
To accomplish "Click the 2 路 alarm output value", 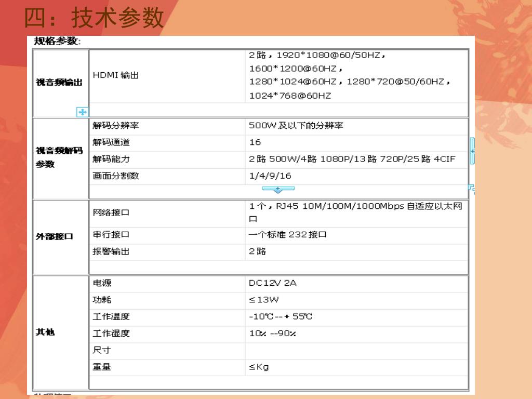I will 258,251.
